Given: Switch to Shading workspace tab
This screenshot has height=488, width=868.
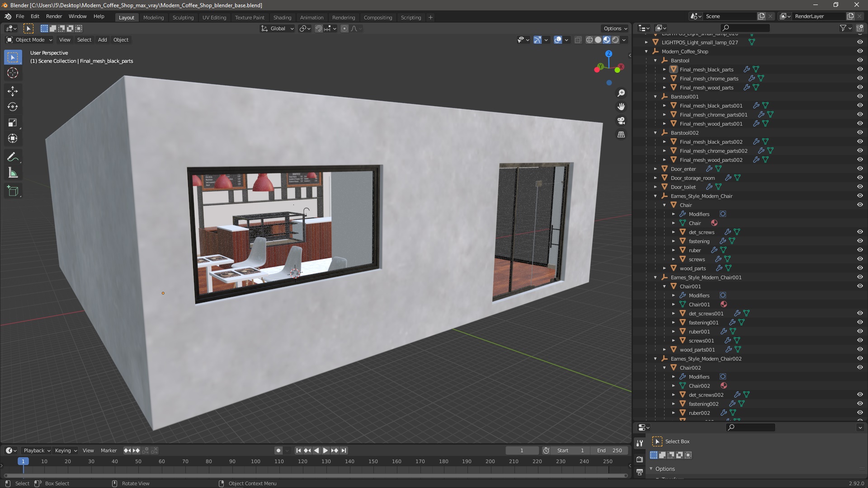Looking at the screenshot, I should click(x=282, y=18).
